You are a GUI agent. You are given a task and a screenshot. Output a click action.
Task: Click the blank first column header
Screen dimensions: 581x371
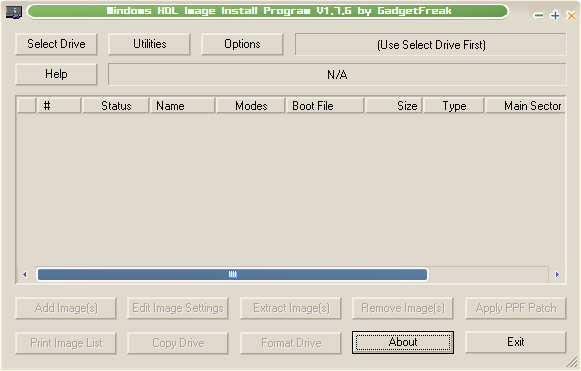[x=26, y=106]
